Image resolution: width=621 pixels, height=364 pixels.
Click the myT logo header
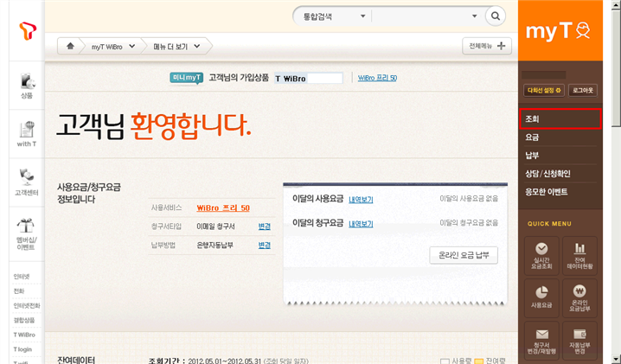pos(558,30)
